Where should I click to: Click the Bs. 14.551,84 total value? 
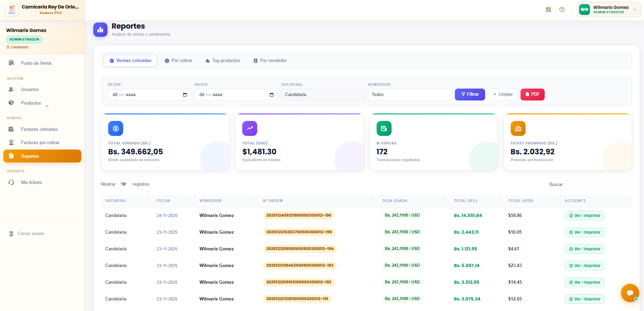(x=468, y=216)
